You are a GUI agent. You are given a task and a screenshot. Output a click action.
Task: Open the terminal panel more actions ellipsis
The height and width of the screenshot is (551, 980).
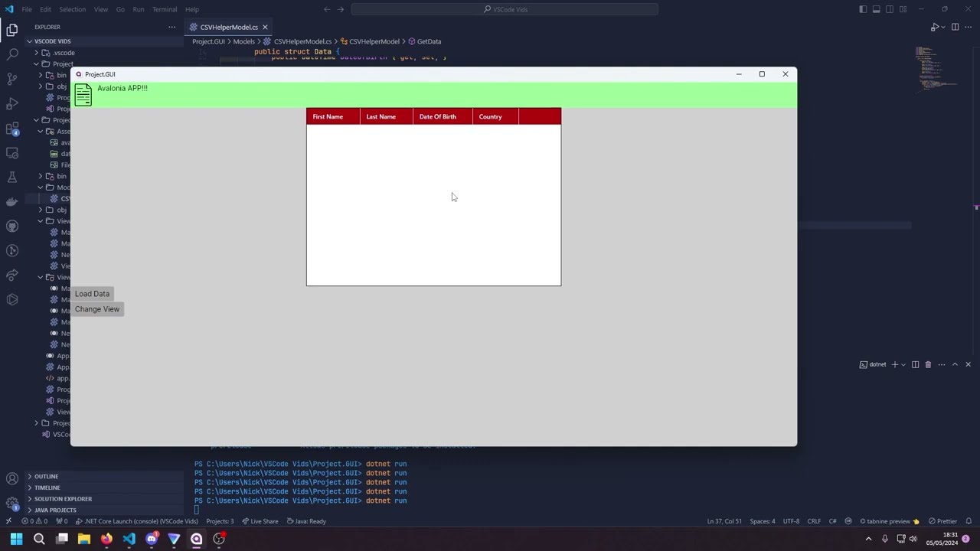tap(942, 364)
